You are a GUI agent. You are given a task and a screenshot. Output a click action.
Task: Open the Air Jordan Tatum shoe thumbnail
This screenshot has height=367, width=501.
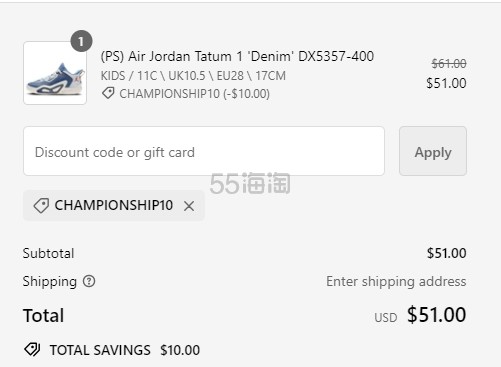[x=55, y=73]
